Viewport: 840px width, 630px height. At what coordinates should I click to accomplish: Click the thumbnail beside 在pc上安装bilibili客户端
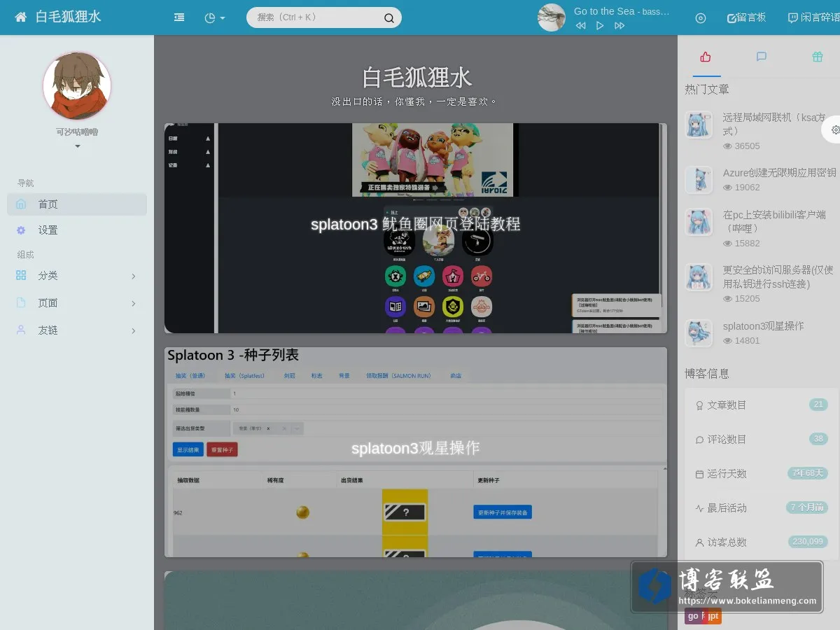pos(699,222)
